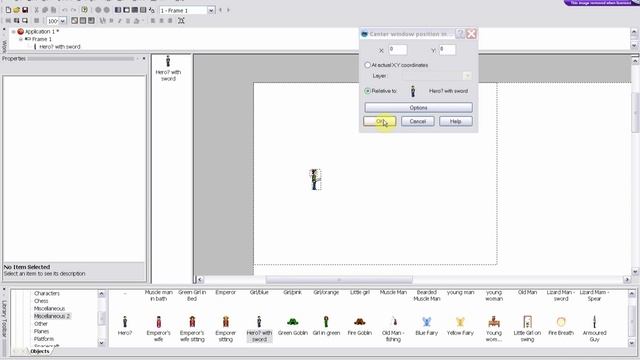640x360 pixels.
Task: Select the Planes library category
Action: pyautogui.click(x=42, y=331)
